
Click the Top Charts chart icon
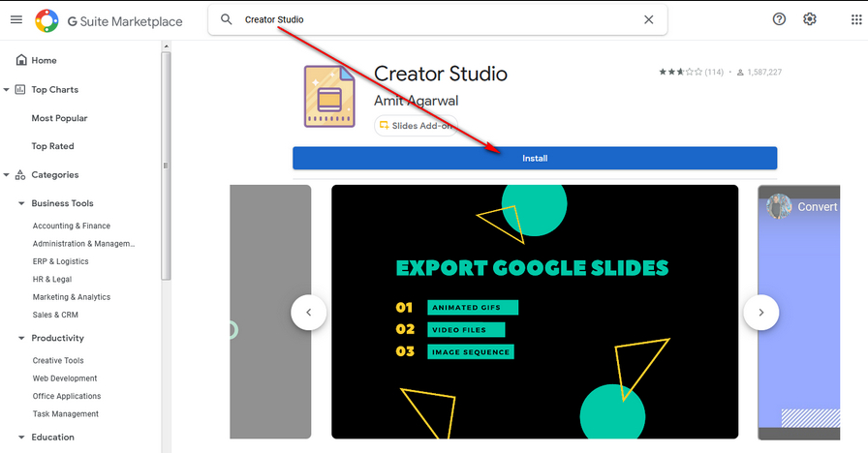pyautogui.click(x=20, y=89)
